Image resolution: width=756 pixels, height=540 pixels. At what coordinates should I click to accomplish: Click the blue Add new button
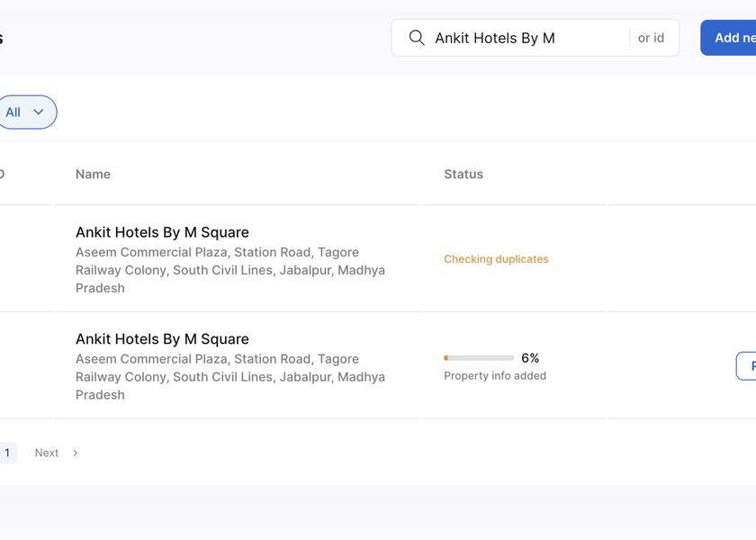coord(728,38)
